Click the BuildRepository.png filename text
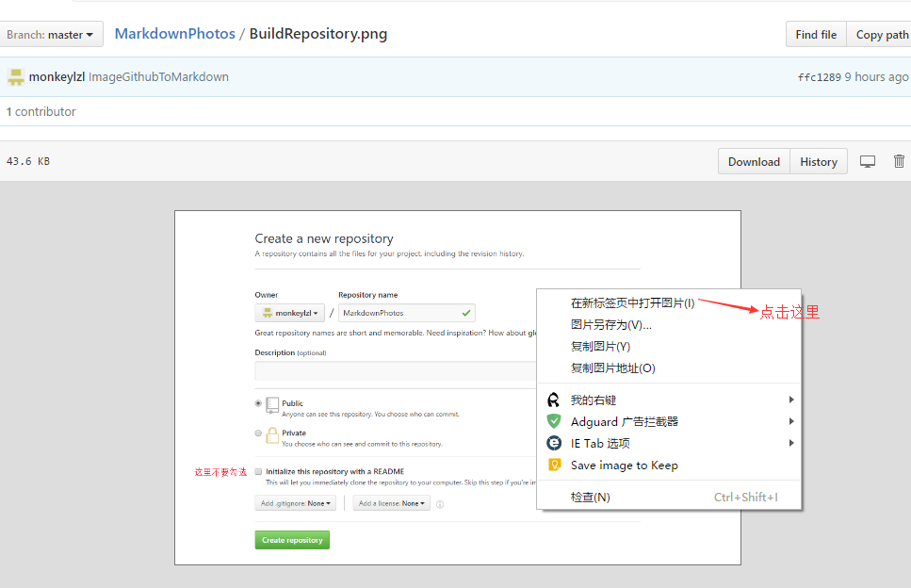The height and width of the screenshot is (588, 911). [x=317, y=34]
